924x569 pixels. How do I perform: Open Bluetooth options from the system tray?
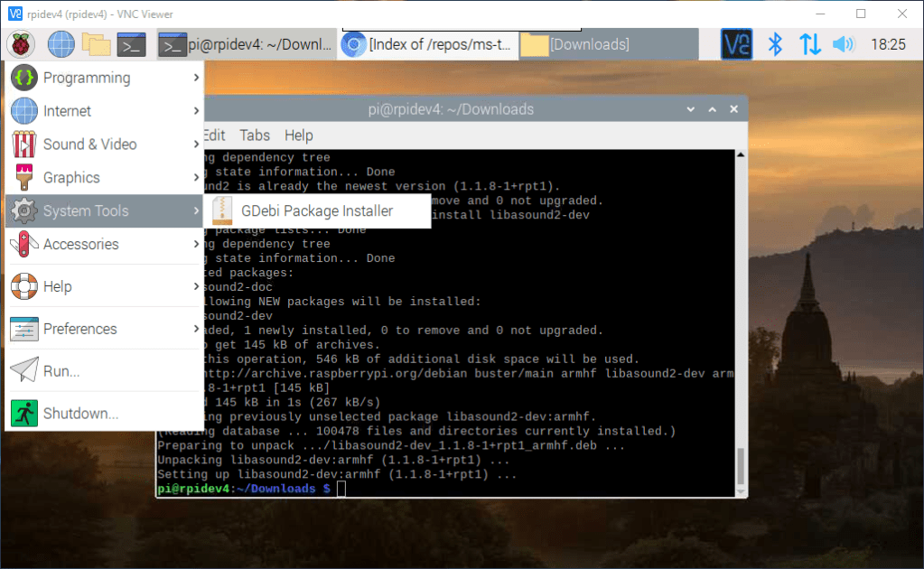coord(774,43)
